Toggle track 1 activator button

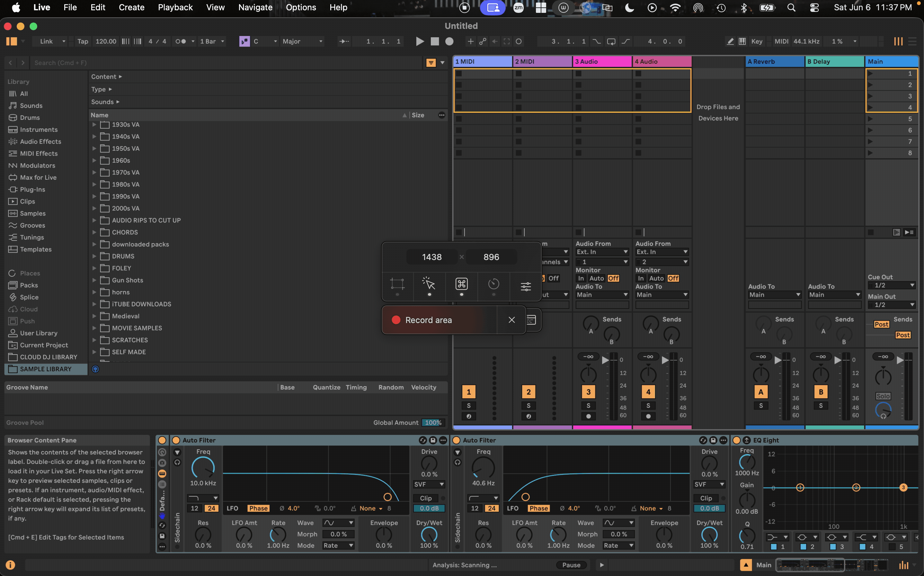coord(469,392)
